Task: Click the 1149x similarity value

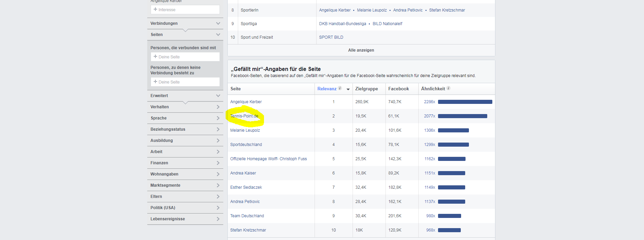Action: click(x=430, y=187)
